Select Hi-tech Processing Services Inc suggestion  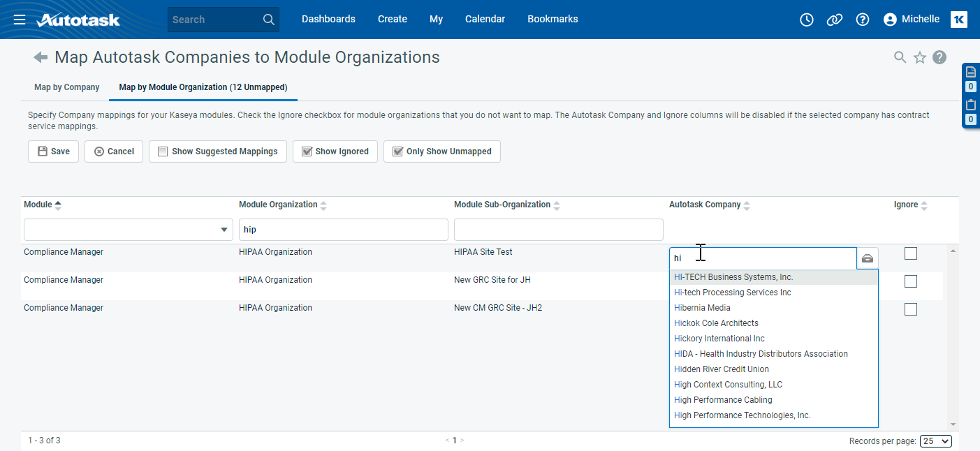tap(774, 293)
